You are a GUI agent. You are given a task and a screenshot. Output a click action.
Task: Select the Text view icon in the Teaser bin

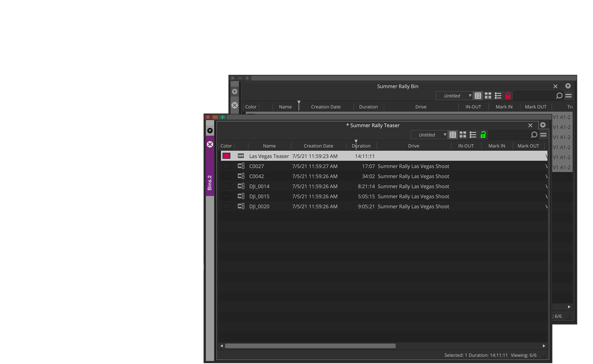(453, 135)
